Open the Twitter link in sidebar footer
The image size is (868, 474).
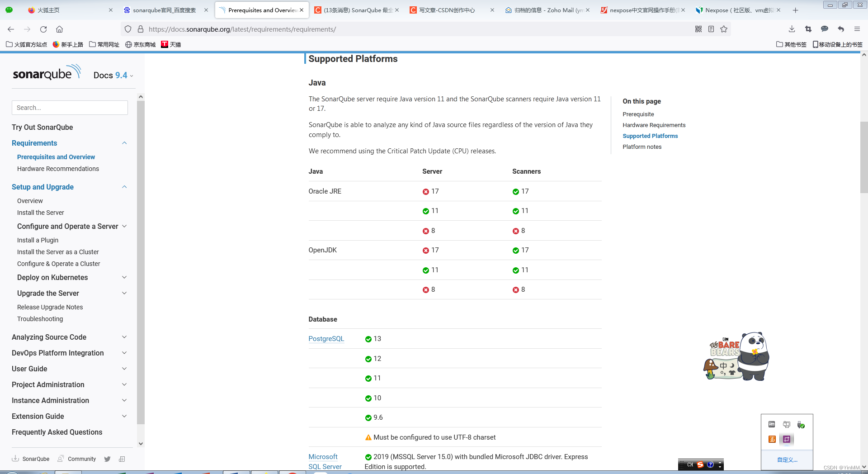point(107,459)
